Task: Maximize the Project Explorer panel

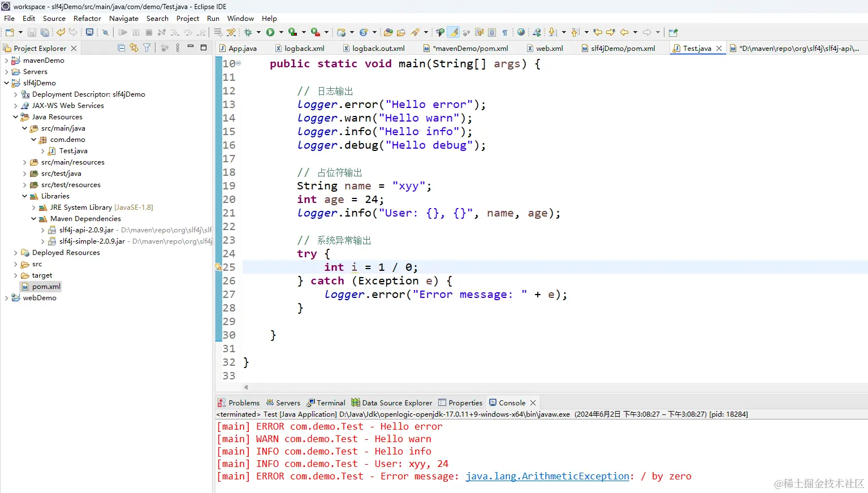Action: [204, 47]
